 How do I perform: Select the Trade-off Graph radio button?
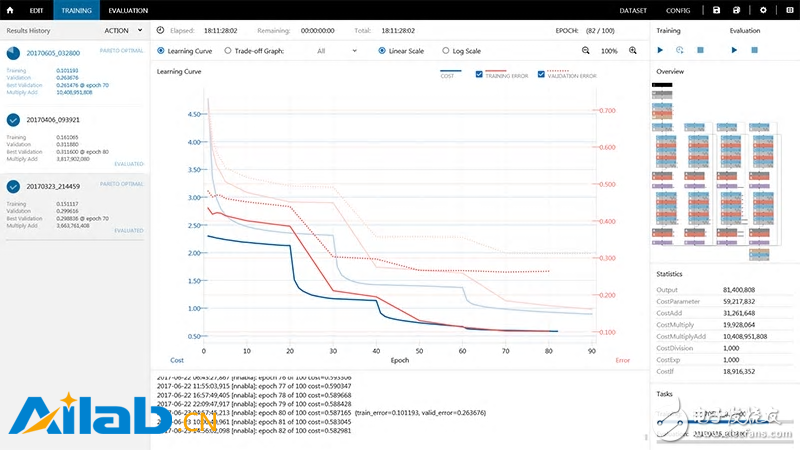pyautogui.click(x=229, y=50)
